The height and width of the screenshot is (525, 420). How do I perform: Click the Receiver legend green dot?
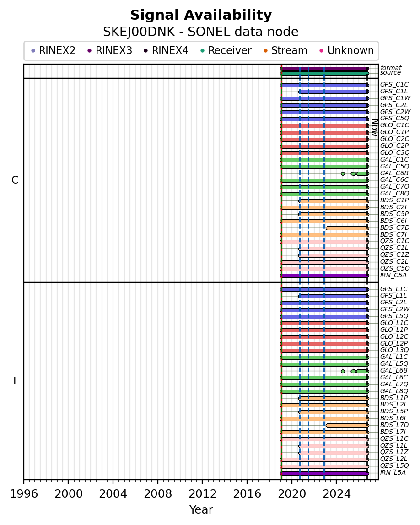pos(202,51)
